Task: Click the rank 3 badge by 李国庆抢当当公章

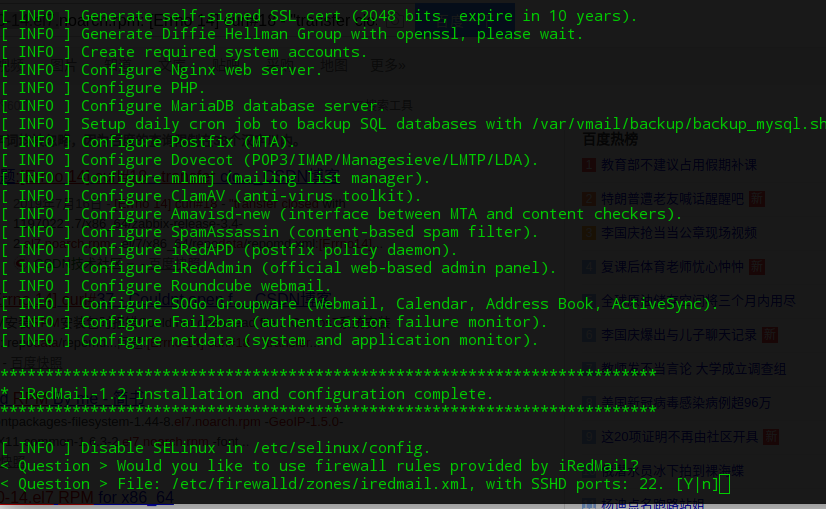Action: coord(589,233)
